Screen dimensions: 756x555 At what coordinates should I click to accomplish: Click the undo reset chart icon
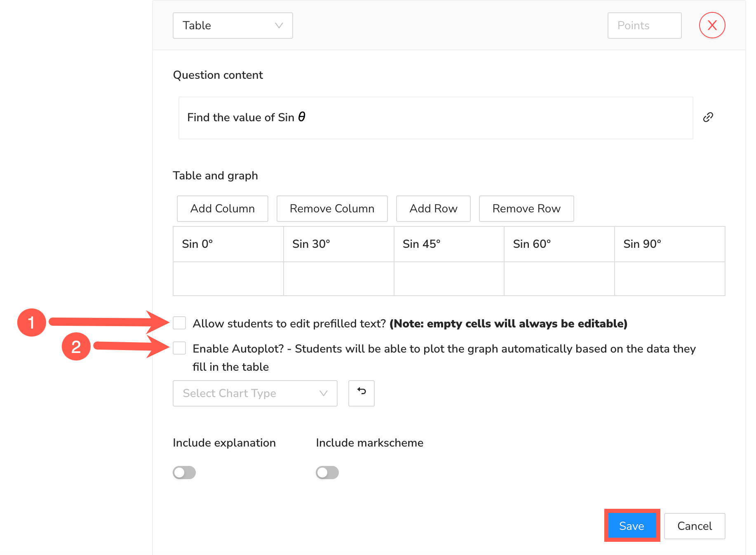coord(361,393)
